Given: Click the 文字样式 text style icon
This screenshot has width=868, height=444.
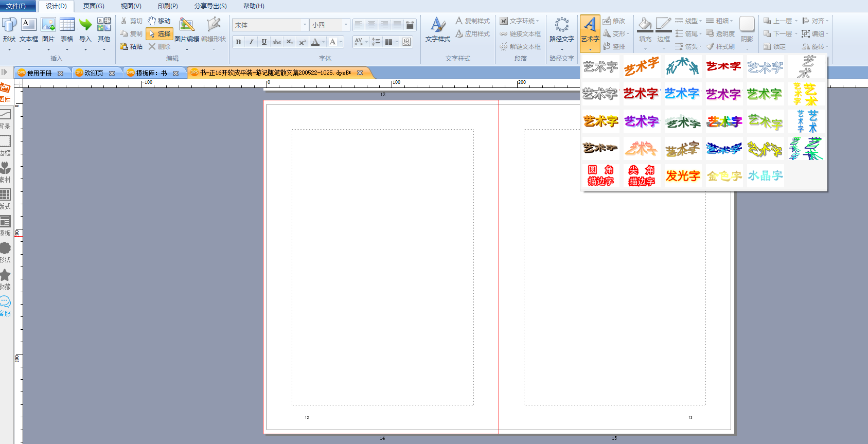Looking at the screenshot, I should tap(437, 25).
